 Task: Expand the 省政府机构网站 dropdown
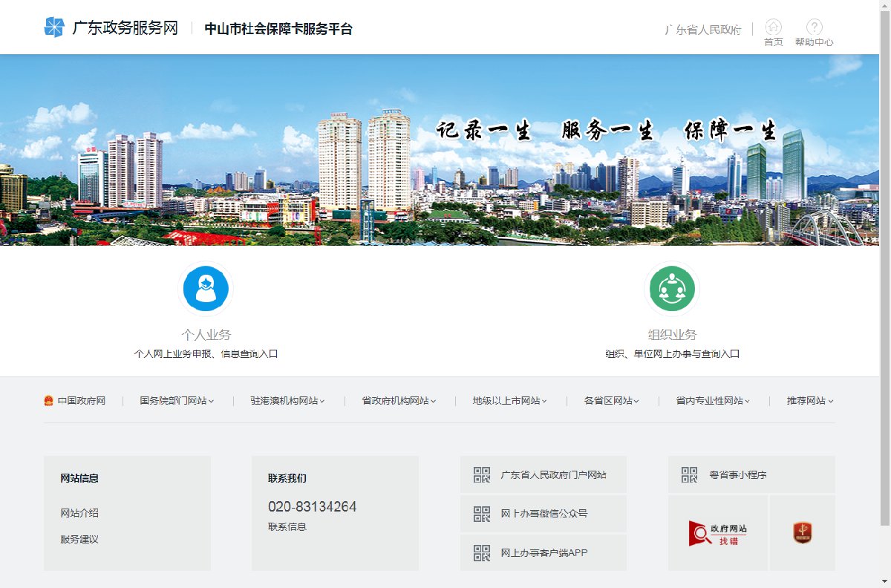pyautogui.click(x=399, y=401)
